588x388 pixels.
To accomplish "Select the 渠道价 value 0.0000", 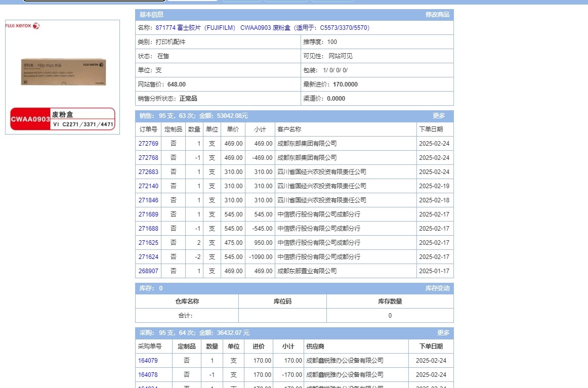I will coord(336,99).
